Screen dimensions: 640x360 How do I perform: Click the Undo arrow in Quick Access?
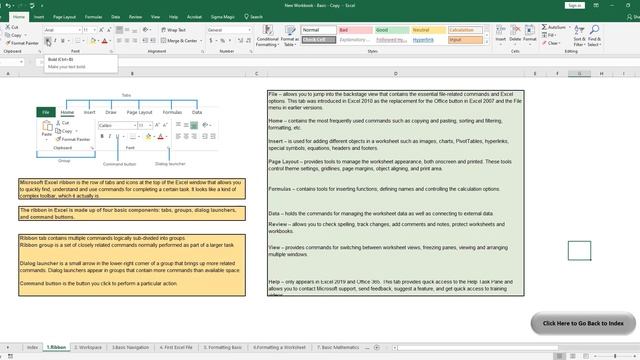point(8,6)
